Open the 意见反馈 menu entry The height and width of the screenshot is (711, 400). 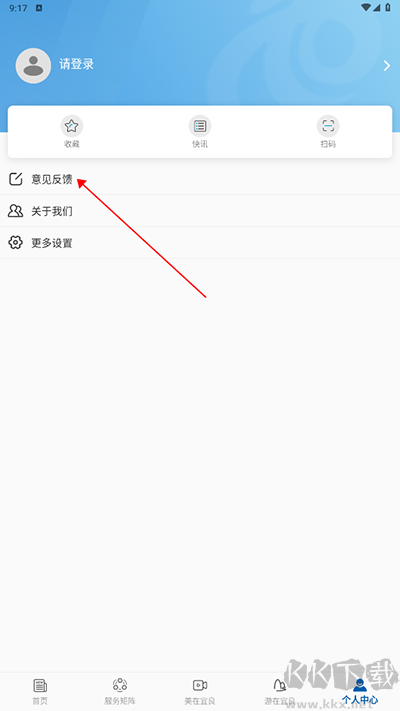click(x=200, y=179)
